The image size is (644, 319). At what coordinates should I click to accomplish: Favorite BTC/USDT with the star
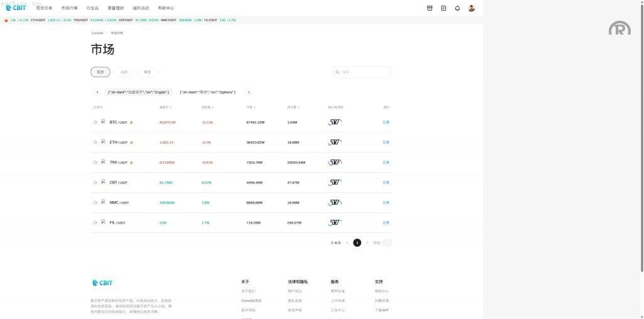tap(96, 122)
